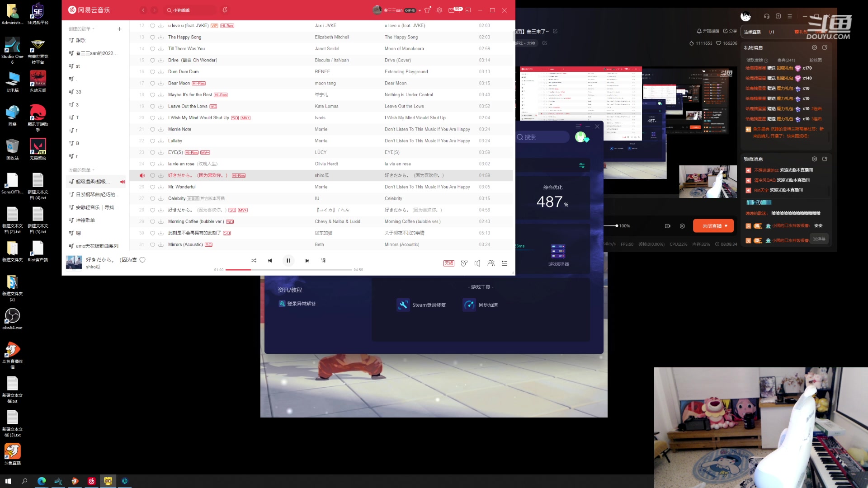Open NetEase Music settings gear
This screenshot has width=868, height=488.
pyautogui.click(x=439, y=10)
